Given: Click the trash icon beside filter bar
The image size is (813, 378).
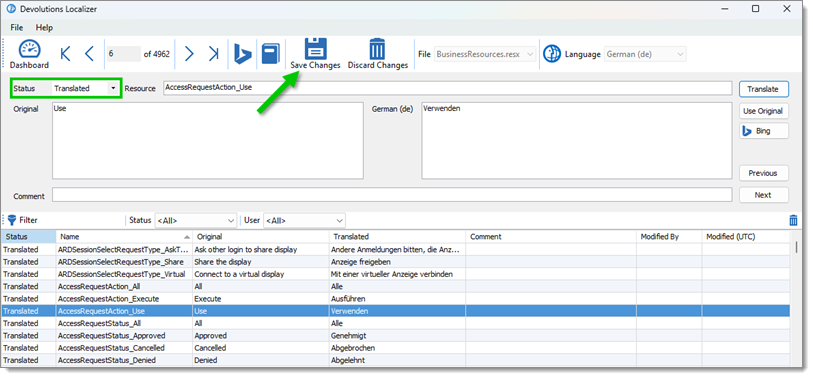Looking at the screenshot, I should pos(793,220).
